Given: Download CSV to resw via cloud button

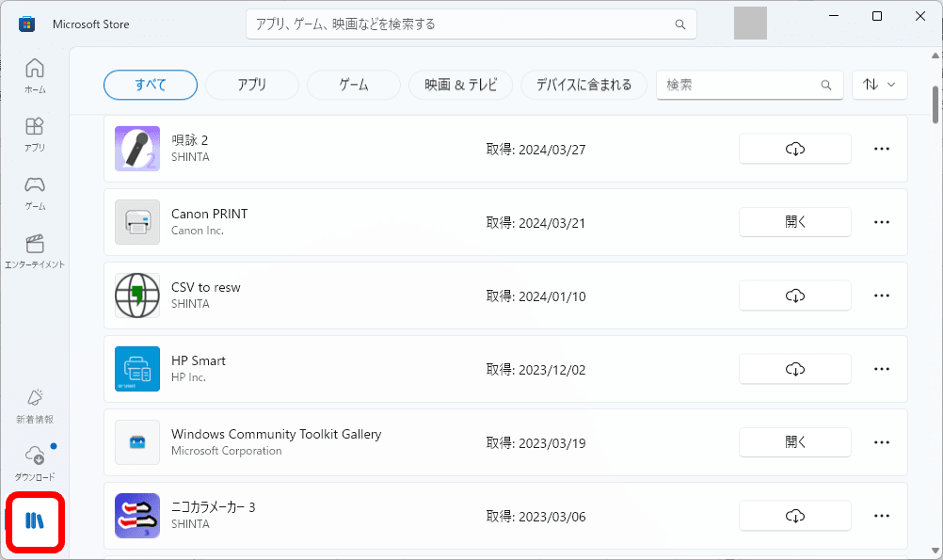Looking at the screenshot, I should (795, 296).
